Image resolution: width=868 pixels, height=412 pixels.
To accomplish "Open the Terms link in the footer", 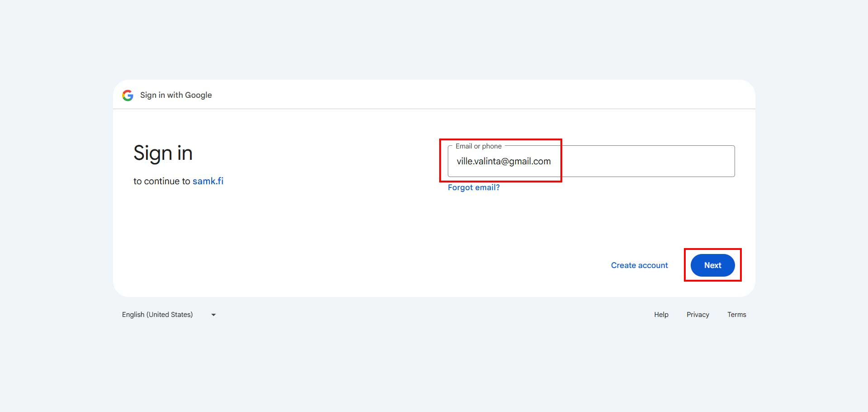I will point(736,315).
